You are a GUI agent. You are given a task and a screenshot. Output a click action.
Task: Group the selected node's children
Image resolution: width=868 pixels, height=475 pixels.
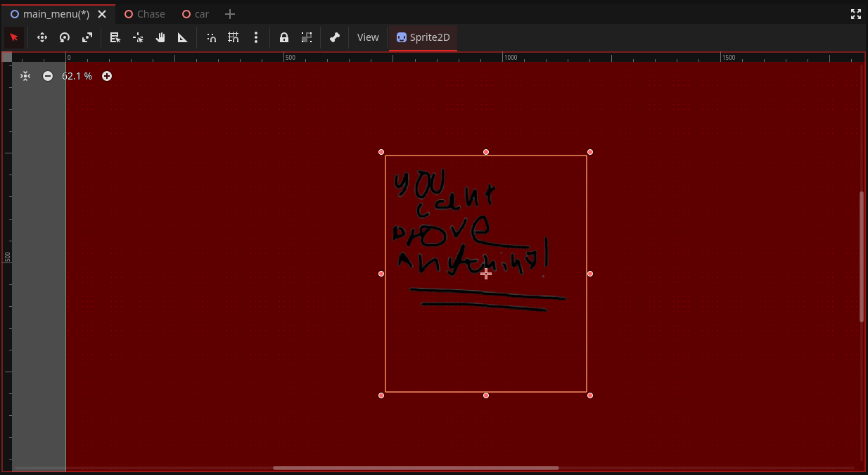click(x=307, y=37)
